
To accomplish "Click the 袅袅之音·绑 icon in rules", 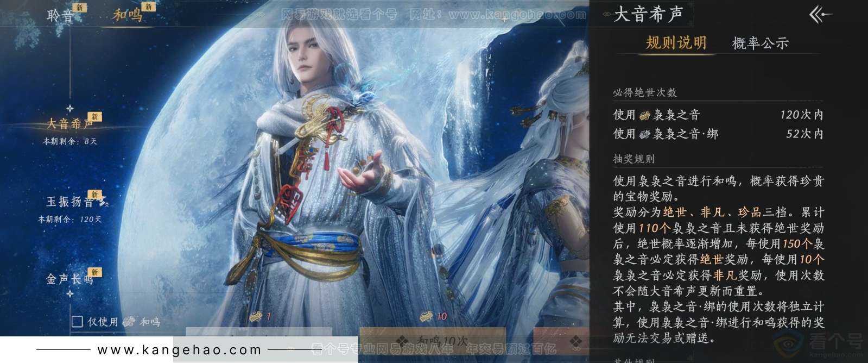I will [x=645, y=134].
